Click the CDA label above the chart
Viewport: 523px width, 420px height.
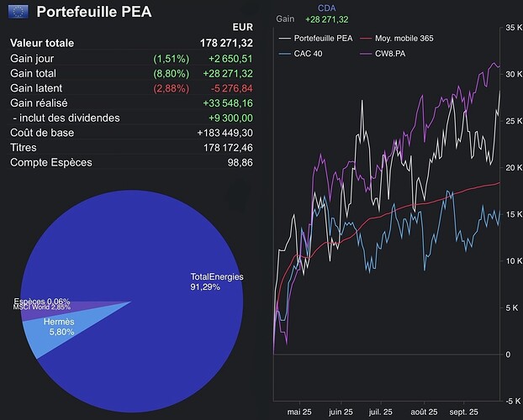point(327,8)
